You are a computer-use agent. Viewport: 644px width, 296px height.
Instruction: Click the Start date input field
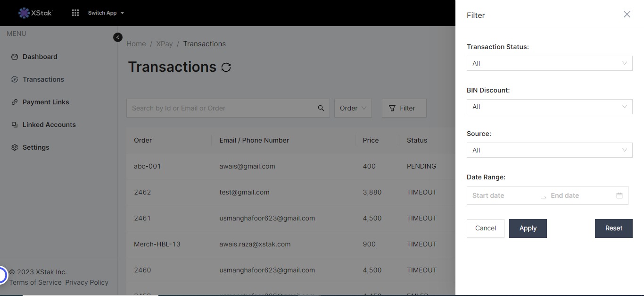503,195
